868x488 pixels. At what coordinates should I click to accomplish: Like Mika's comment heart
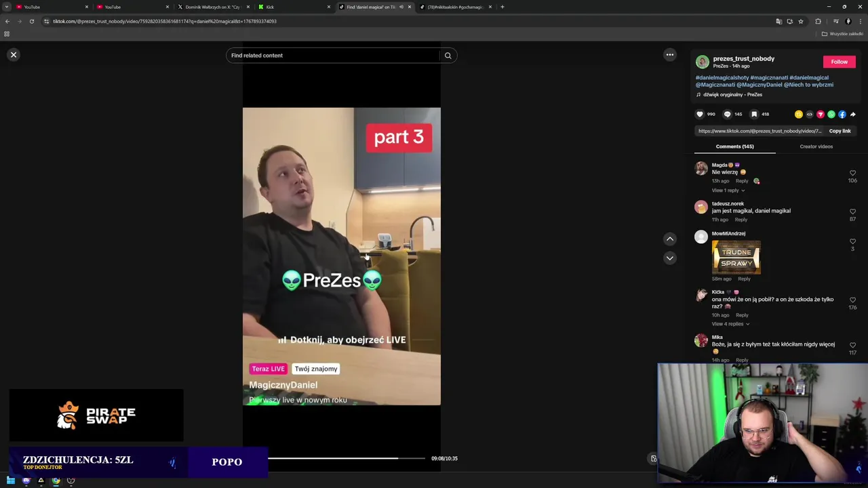pos(852,345)
